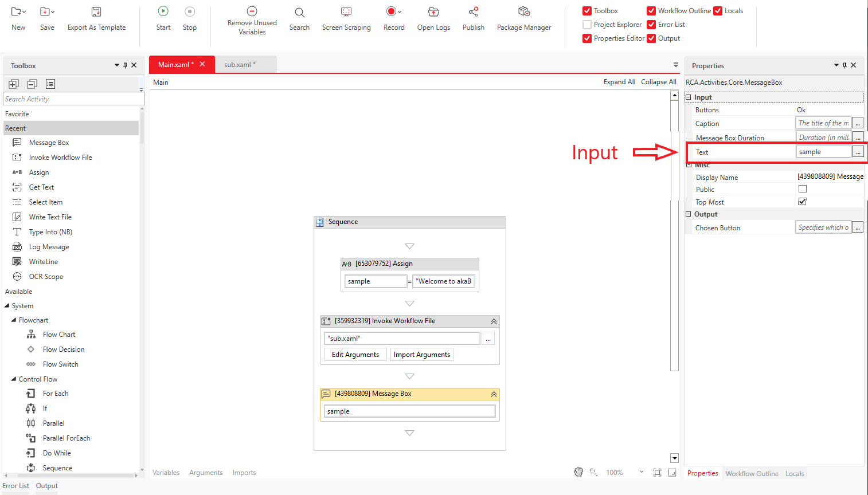Click the Publish icon

point(474,11)
